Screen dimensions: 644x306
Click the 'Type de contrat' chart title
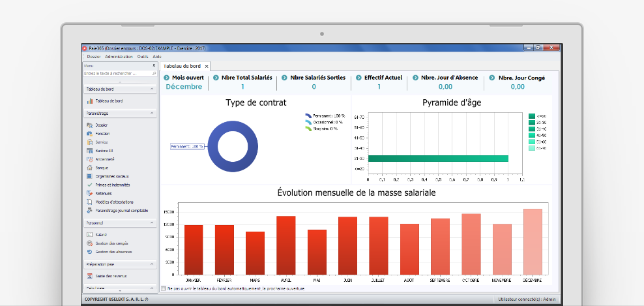[256, 103]
